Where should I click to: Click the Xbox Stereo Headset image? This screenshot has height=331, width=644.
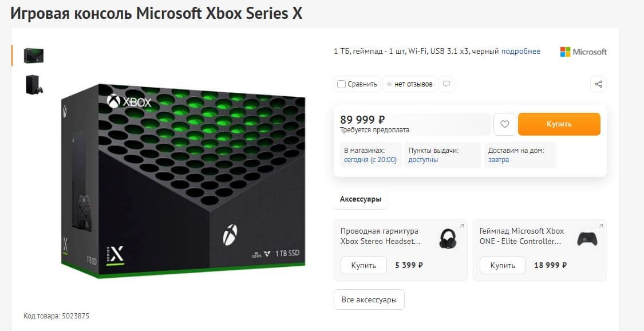click(x=448, y=239)
